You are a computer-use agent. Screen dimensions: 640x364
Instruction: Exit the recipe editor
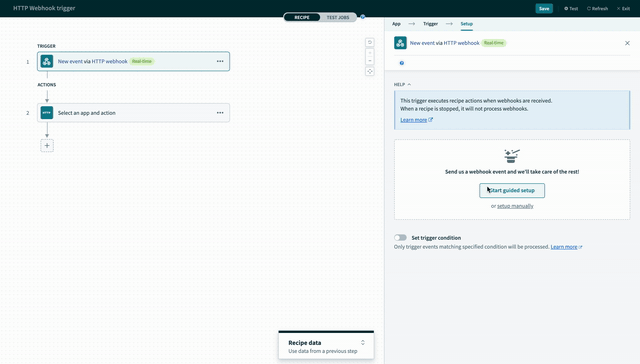tap(623, 9)
